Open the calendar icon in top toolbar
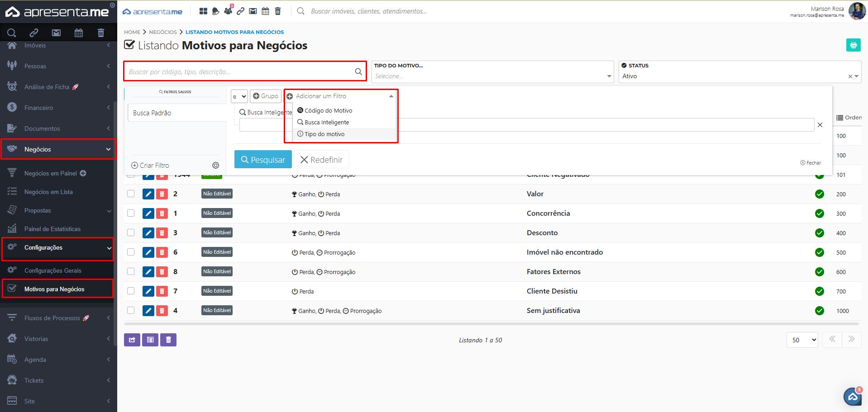The image size is (868, 412). (265, 11)
